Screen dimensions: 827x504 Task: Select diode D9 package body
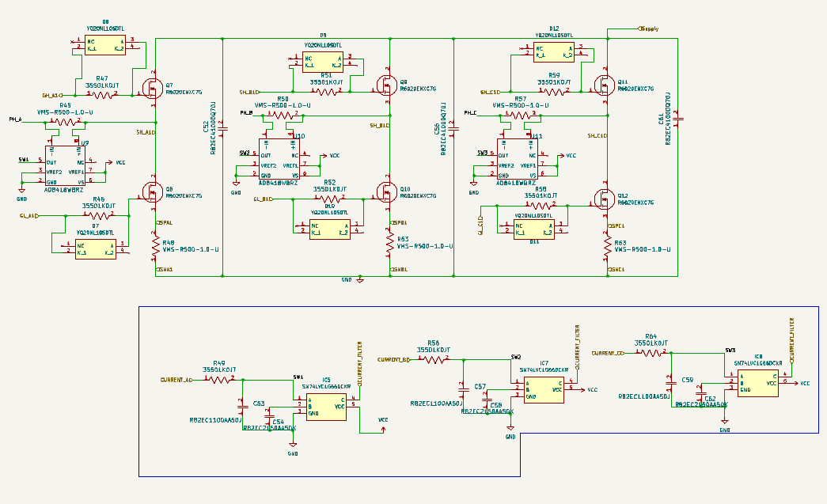point(323,62)
